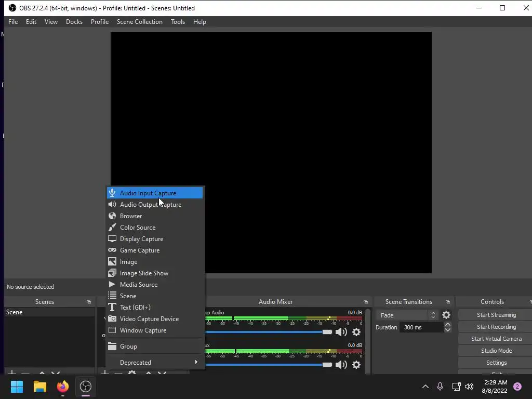Enable Studio Mode

pos(496,351)
